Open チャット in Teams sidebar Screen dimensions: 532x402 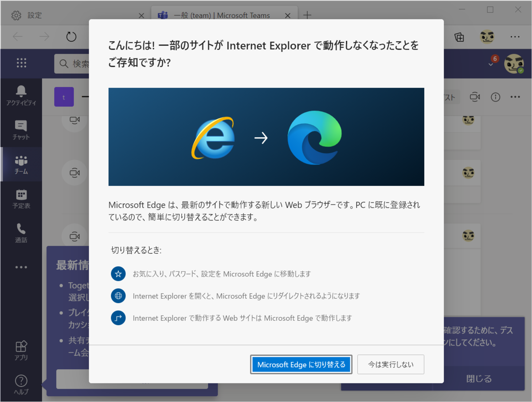click(21, 130)
